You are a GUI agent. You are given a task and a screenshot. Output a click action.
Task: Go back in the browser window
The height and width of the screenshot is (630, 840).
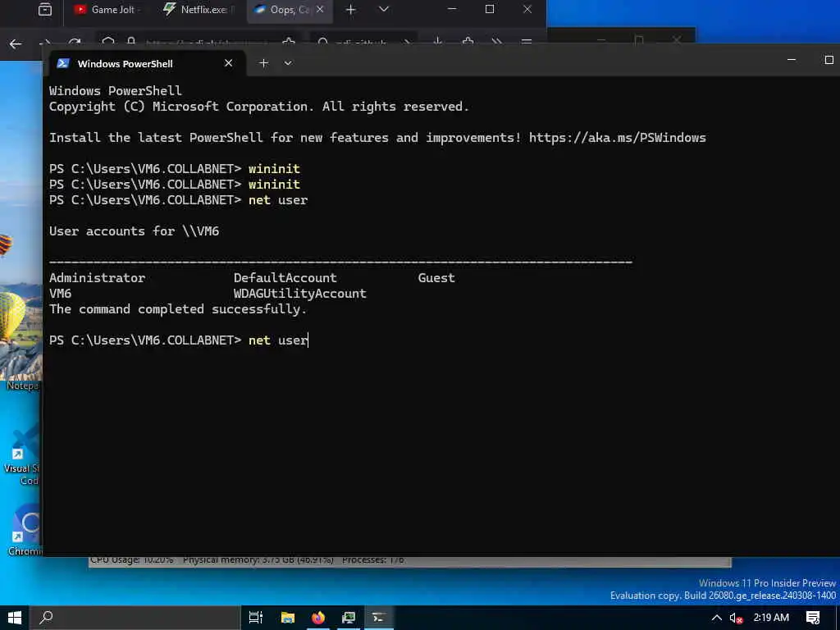(x=16, y=44)
